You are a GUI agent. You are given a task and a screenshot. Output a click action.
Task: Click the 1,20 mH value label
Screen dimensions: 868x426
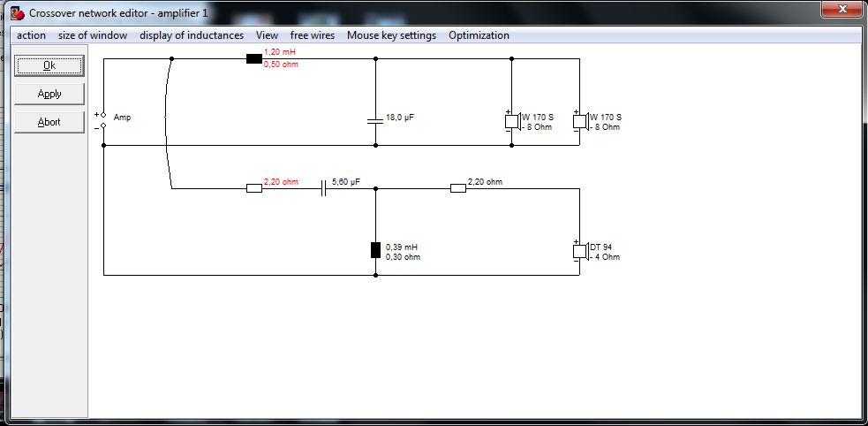click(x=280, y=52)
